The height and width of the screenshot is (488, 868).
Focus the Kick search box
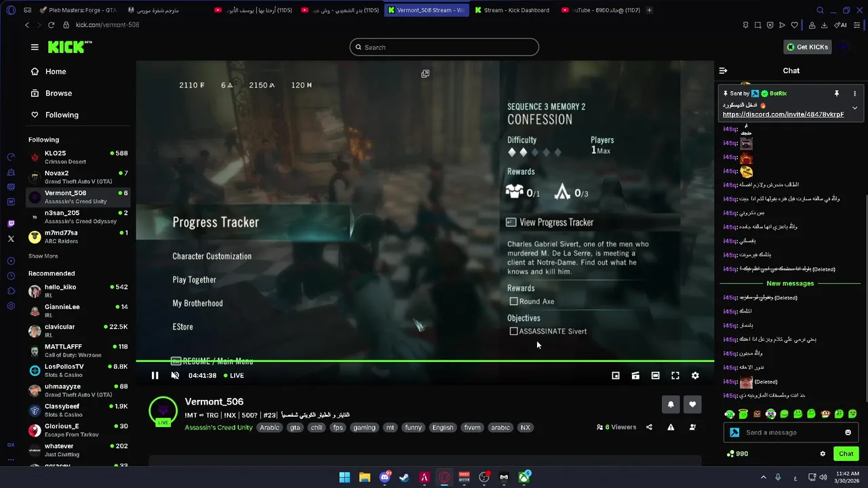click(444, 47)
